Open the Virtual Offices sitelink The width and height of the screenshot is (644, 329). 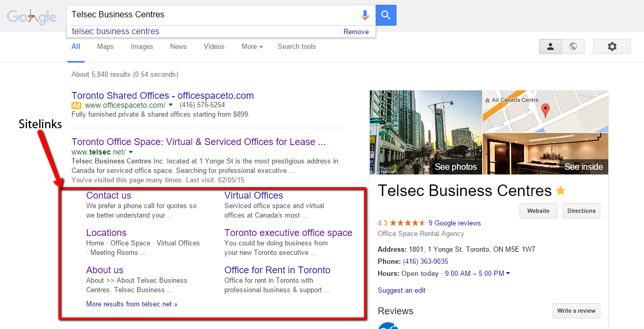(x=254, y=196)
